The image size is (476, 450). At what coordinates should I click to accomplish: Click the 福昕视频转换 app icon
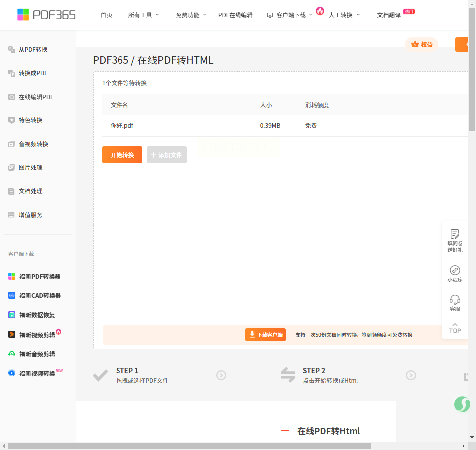tap(12, 373)
